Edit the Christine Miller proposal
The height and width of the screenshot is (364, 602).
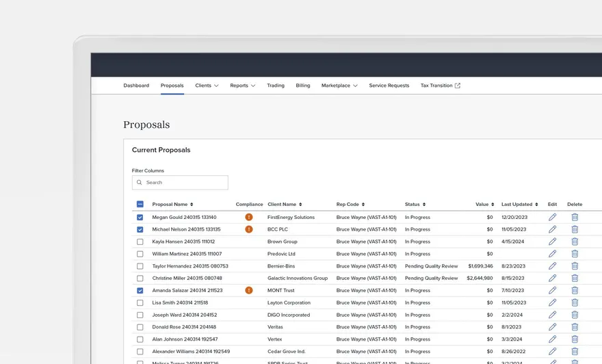coord(552,278)
